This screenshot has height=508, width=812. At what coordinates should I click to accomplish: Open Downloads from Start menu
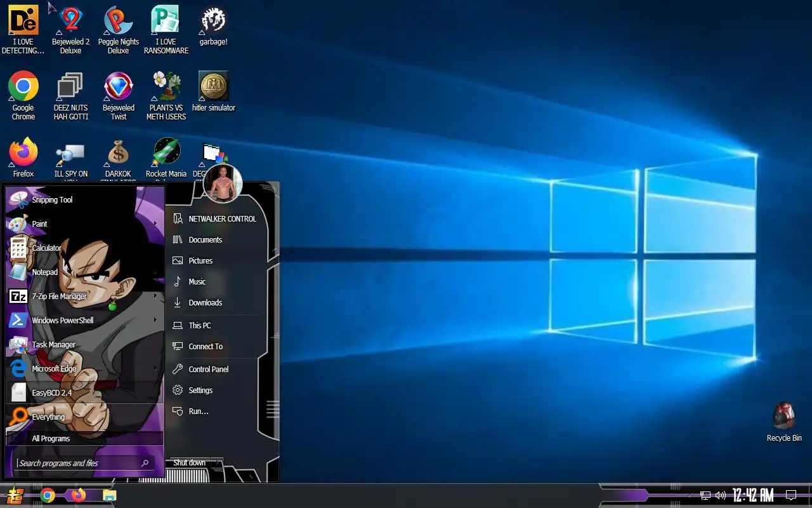[216, 303]
